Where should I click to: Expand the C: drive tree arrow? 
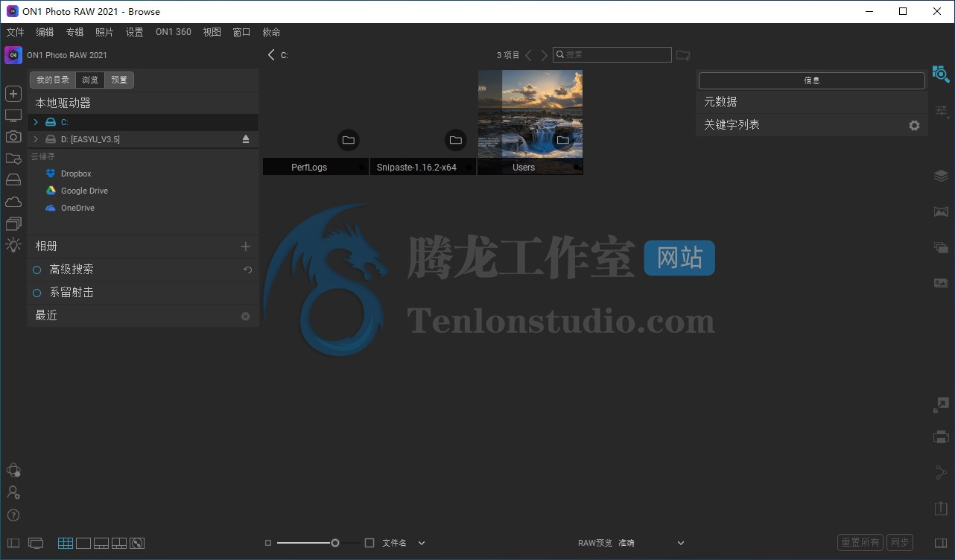(36, 122)
